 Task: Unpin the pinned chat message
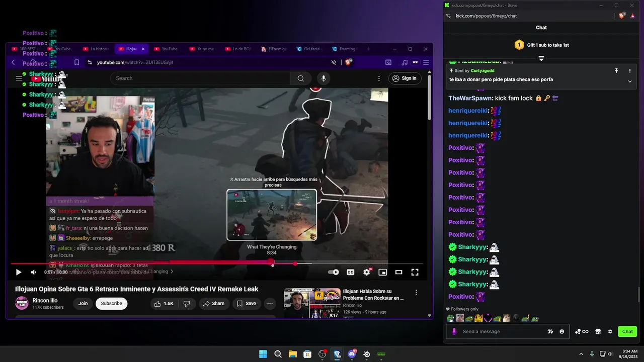point(616,71)
